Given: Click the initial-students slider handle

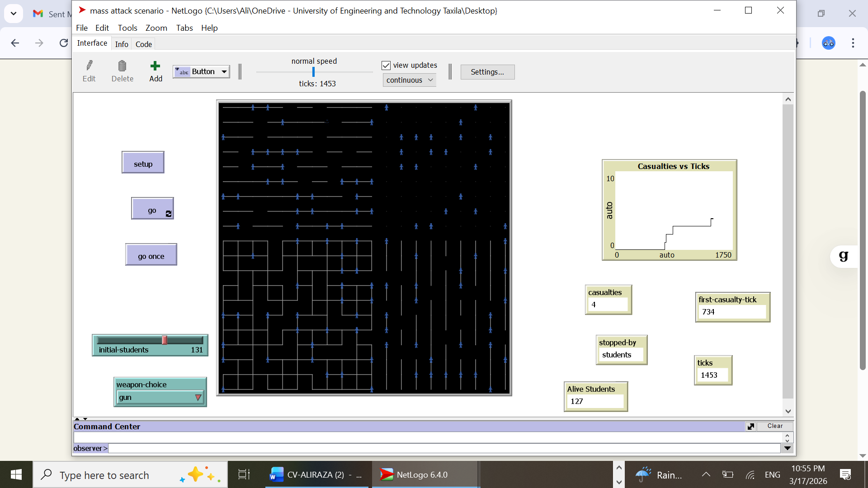Looking at the screenshot, I should click(x=165, y=340).
